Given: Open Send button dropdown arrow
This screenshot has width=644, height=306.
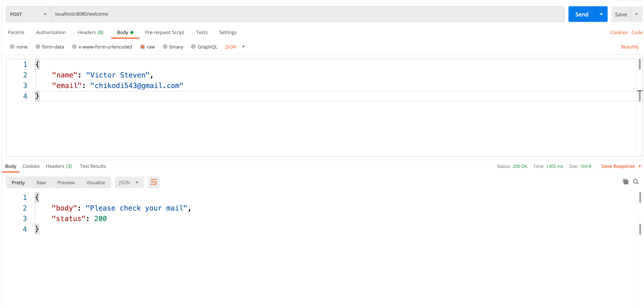Looking at the screenshot, I should coord(601,14).
